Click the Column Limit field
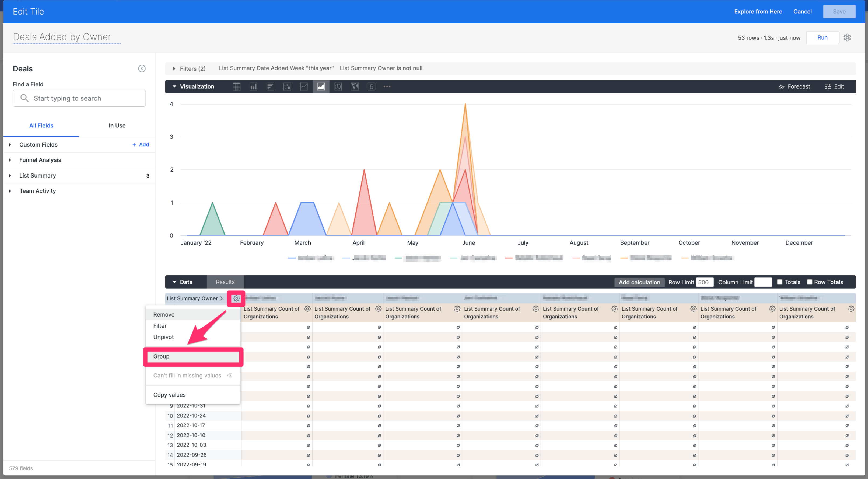The width and height of the screenshot is (868, 479). pos(763,283)
